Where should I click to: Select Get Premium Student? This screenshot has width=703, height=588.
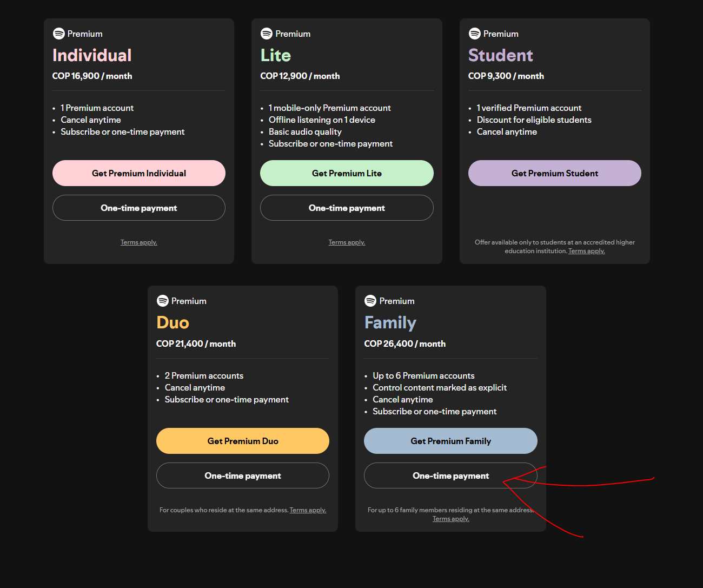coord(555,173)
